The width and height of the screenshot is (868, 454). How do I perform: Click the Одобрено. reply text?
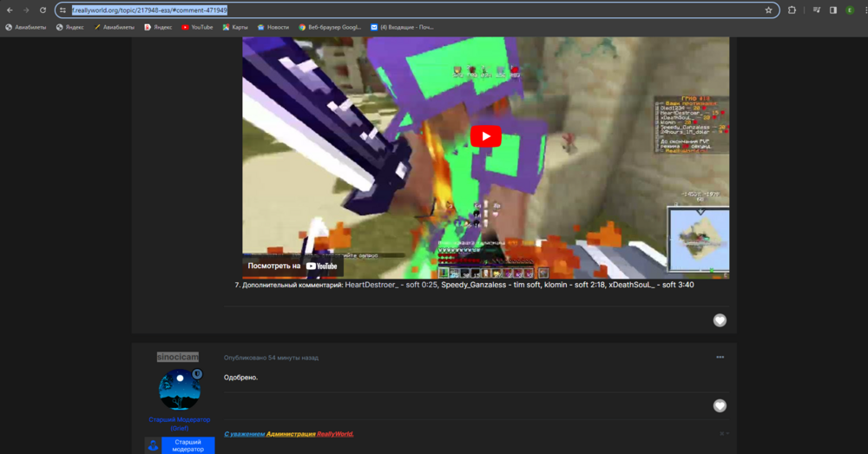[x=240, y=378]
